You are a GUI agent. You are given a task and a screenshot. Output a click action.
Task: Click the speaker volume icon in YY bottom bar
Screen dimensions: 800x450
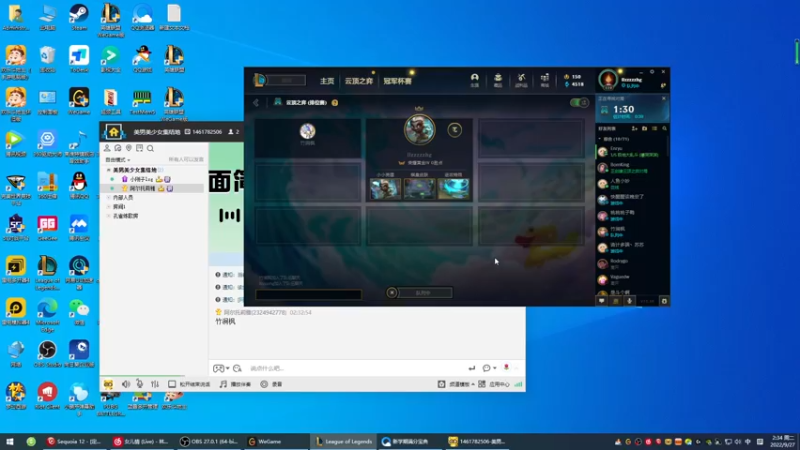(126, 384)
